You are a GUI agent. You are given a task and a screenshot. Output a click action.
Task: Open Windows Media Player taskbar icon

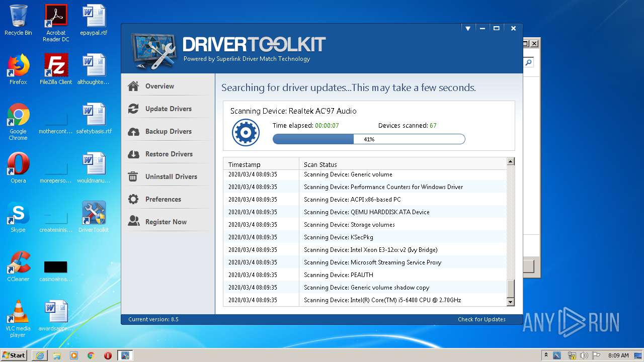click(x=74, y=355)
